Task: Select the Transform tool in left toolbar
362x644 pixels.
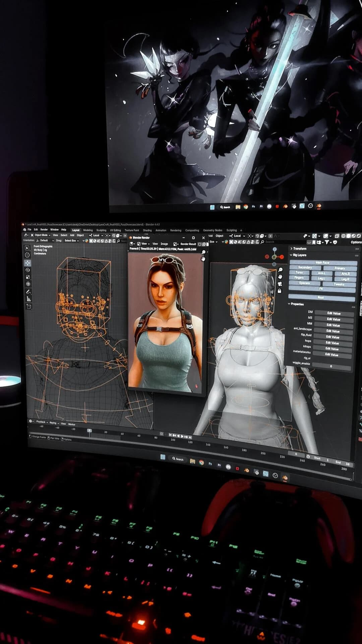Action: [28, 284]
